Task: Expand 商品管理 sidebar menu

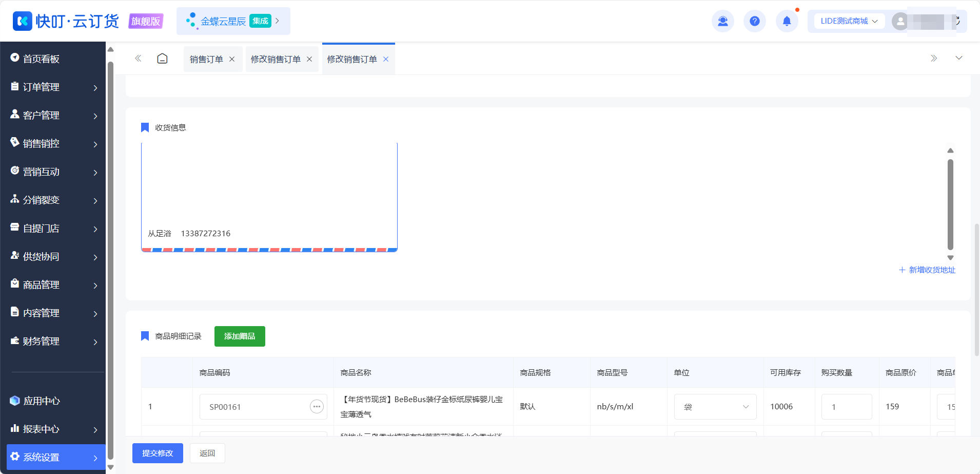Action: (54, 285)
